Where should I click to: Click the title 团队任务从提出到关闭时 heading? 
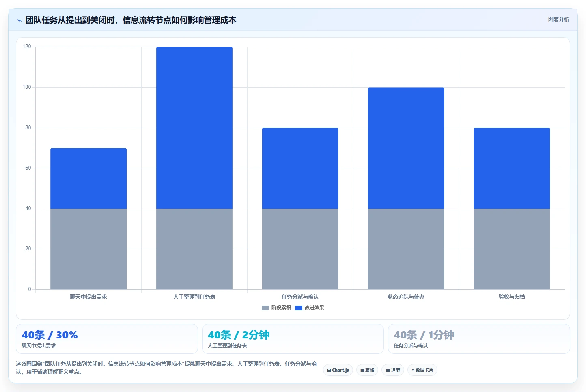point(131,20)
